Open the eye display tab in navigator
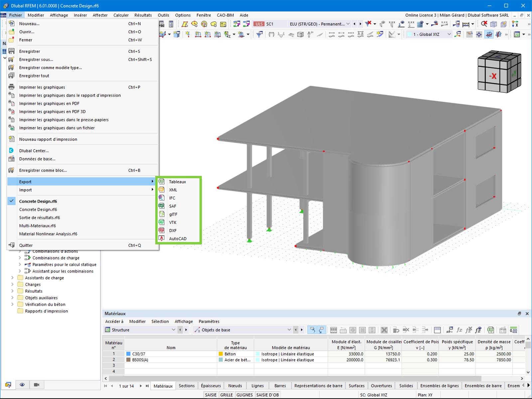Screen dimensions: 532x399 22,385
